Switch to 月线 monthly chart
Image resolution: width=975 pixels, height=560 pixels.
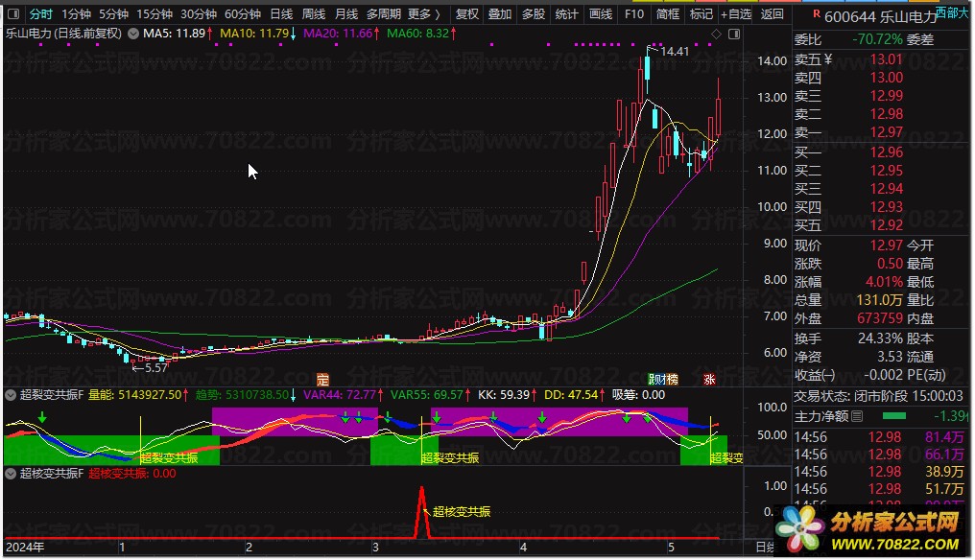346,13
